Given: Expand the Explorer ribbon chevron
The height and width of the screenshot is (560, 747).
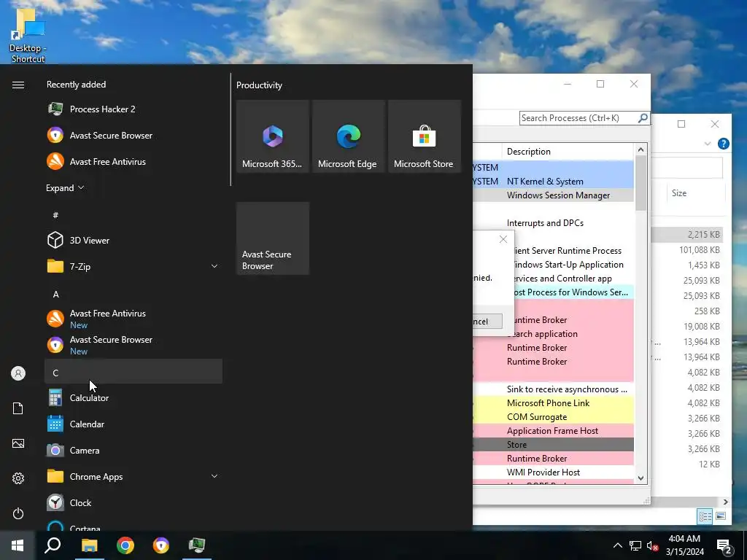Looking at the screenshot, I should tap(708, 144).
